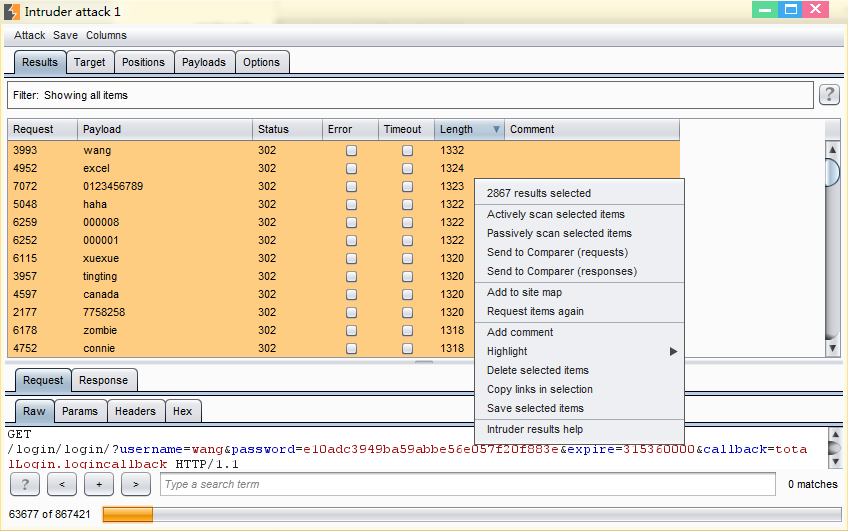Open the Params view tab

[x=80, y=411]
